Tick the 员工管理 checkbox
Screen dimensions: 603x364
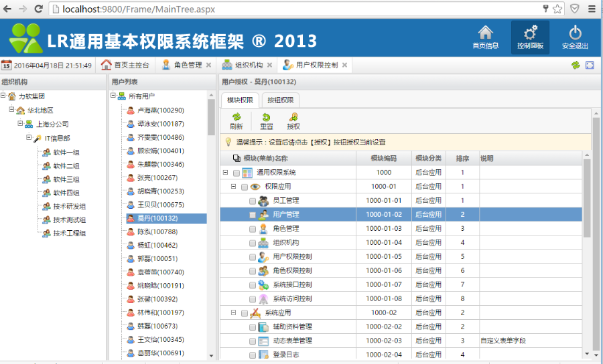pos(252,201)
